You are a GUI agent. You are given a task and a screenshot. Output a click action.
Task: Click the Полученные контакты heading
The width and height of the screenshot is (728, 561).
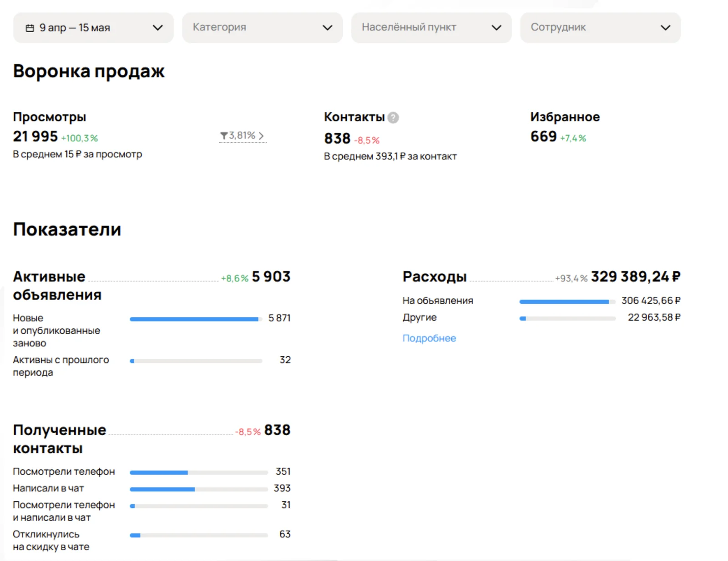(x=60, y=439)
